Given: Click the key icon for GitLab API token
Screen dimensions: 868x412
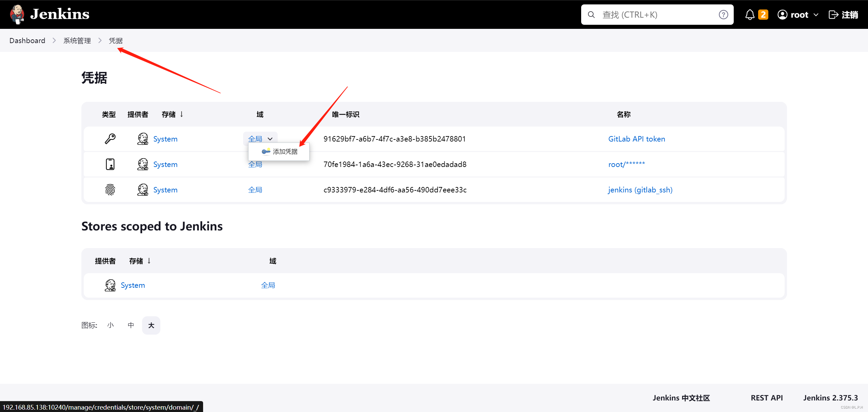Looking at the screenshot, I should pyautogui.click(x=110, y=139).
